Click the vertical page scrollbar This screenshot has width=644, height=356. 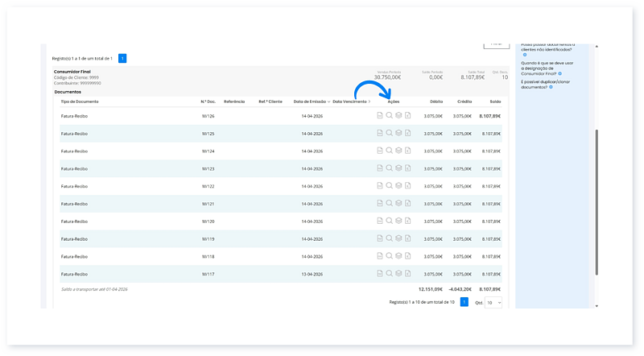tap(596, 201)
